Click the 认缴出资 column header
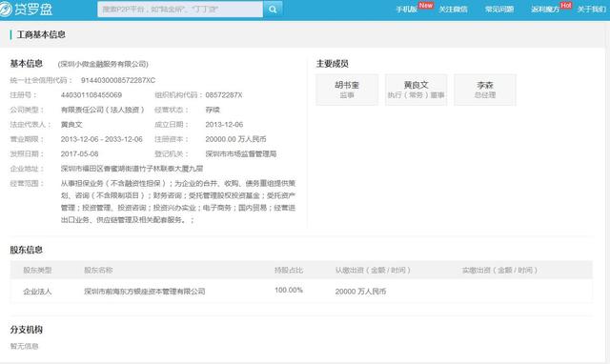 coord(373,271)
